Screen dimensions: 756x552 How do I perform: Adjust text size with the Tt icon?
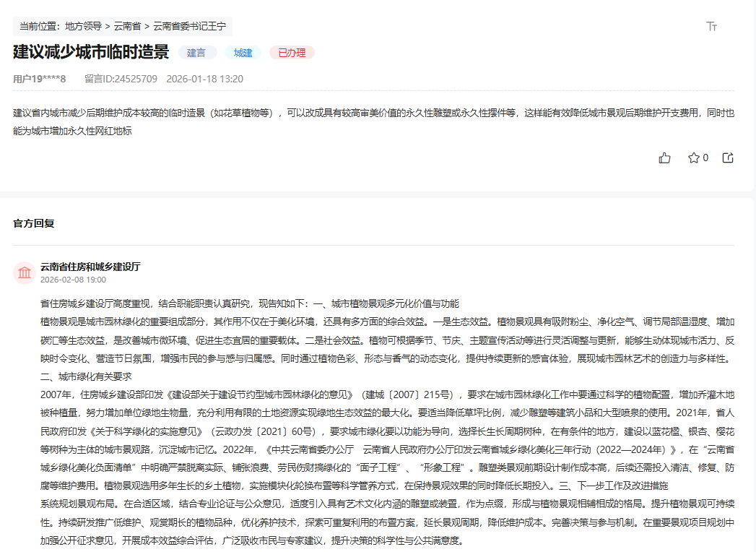point(711,26)
